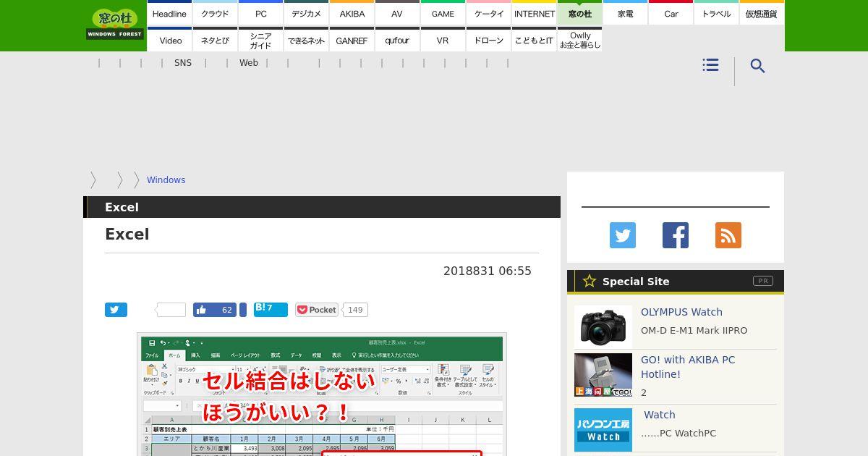Click the AKIBA PC Hotline thumbnail

point(603,375)
